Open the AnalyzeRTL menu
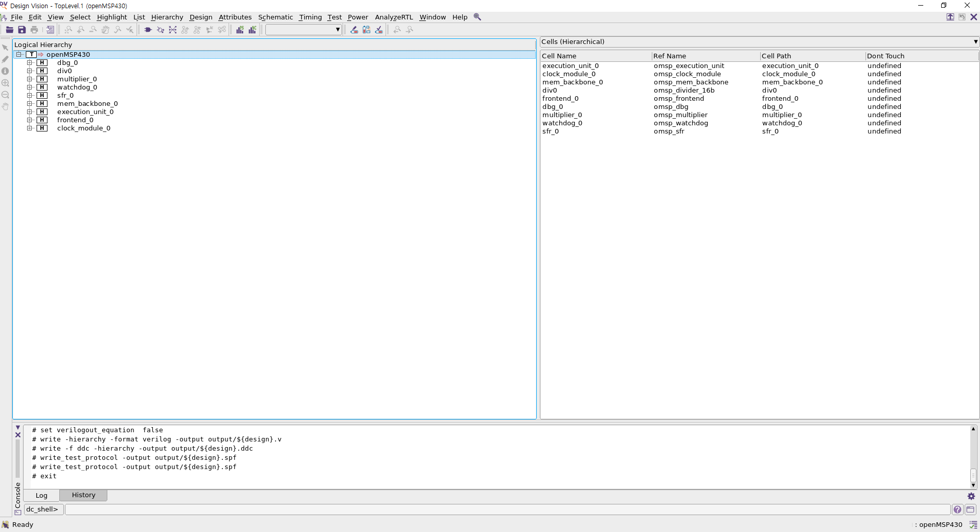Screen dimensions: 980x532 pos(394,17)
